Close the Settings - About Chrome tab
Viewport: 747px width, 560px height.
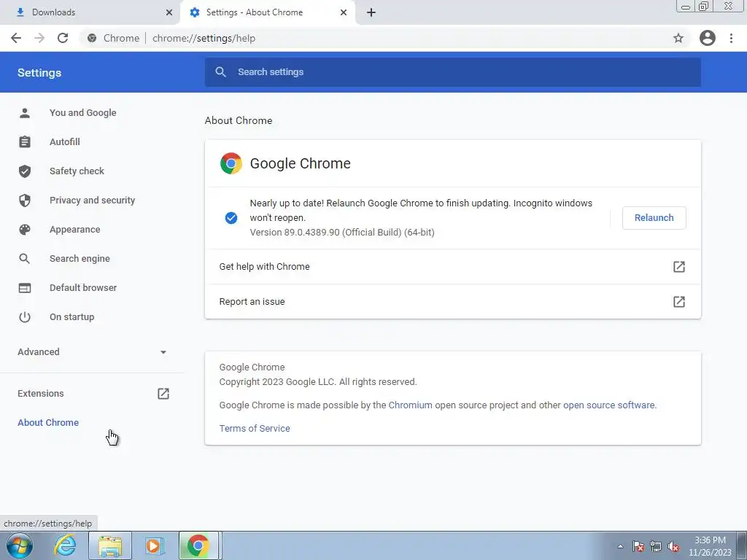coord(344,12)
